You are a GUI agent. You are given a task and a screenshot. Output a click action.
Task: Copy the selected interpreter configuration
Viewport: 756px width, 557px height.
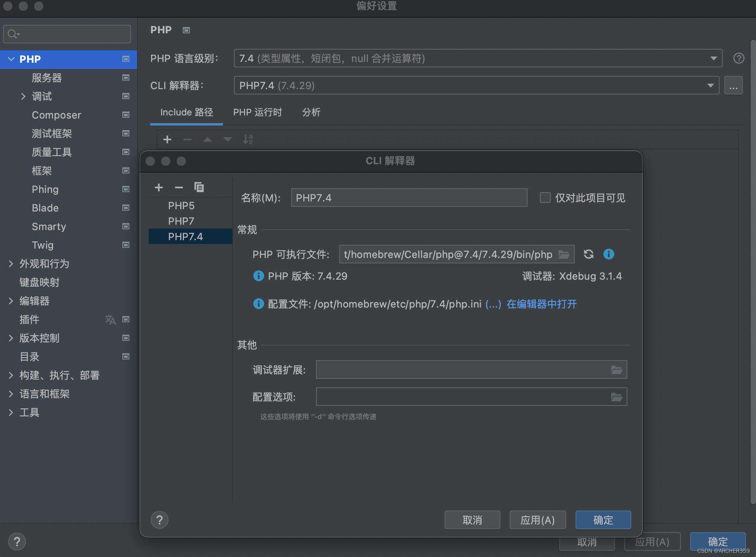199,187
